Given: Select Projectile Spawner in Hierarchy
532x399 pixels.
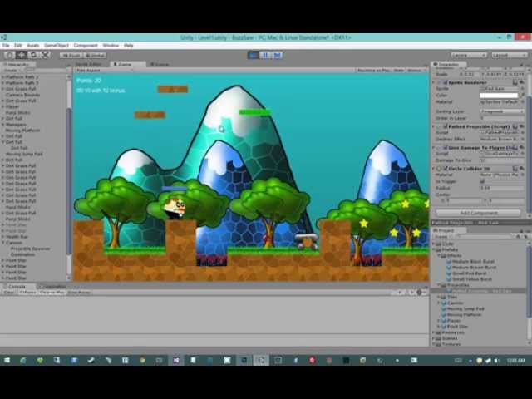Looking at the screenshot, I should click(x=30, y=249).
